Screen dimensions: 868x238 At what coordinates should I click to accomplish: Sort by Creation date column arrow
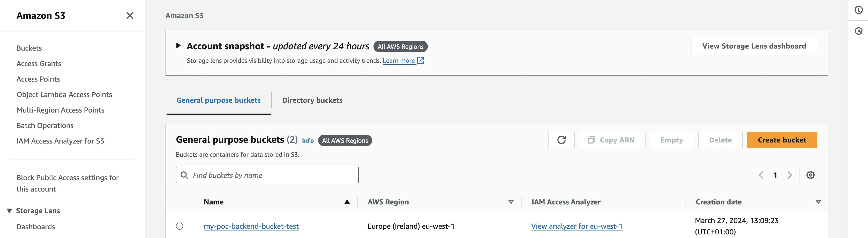pyautogui.click(x=818, y=202)
